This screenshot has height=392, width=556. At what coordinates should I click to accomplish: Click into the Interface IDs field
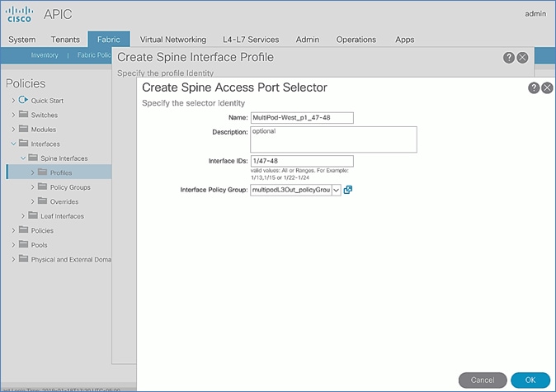click(x=302, y=161)
